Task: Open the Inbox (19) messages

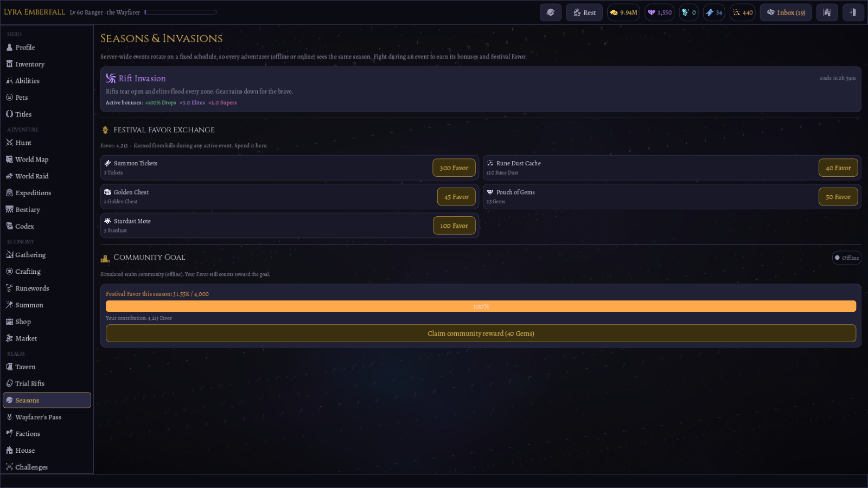Action: click(x=786, y=12)
